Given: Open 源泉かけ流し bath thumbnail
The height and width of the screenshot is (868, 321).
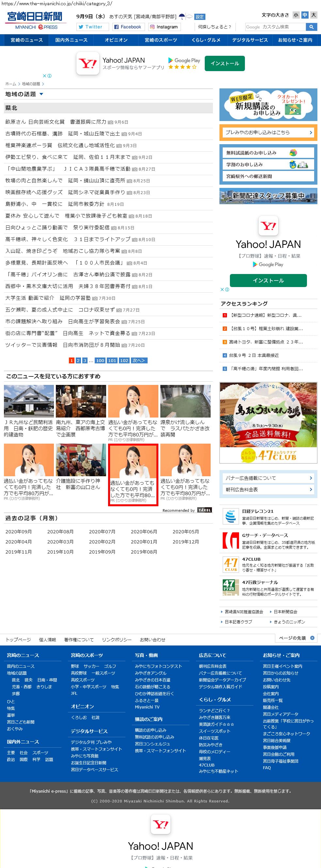Looking at the screenshot, I should 185,401.
